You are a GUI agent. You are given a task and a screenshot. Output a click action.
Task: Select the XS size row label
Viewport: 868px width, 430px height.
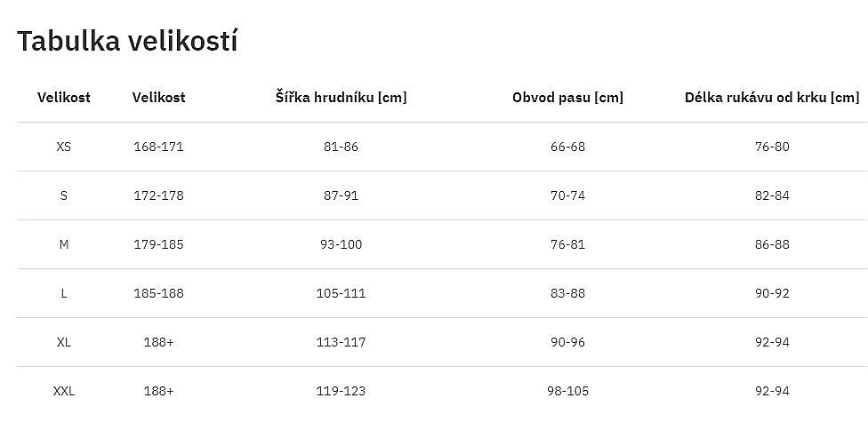64,147
